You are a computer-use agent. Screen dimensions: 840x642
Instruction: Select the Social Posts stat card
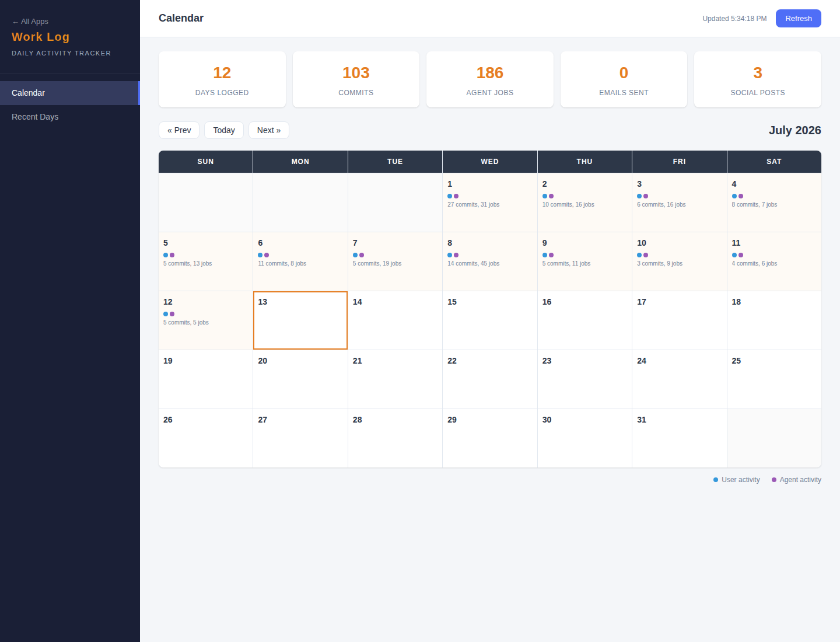(758, 79)
